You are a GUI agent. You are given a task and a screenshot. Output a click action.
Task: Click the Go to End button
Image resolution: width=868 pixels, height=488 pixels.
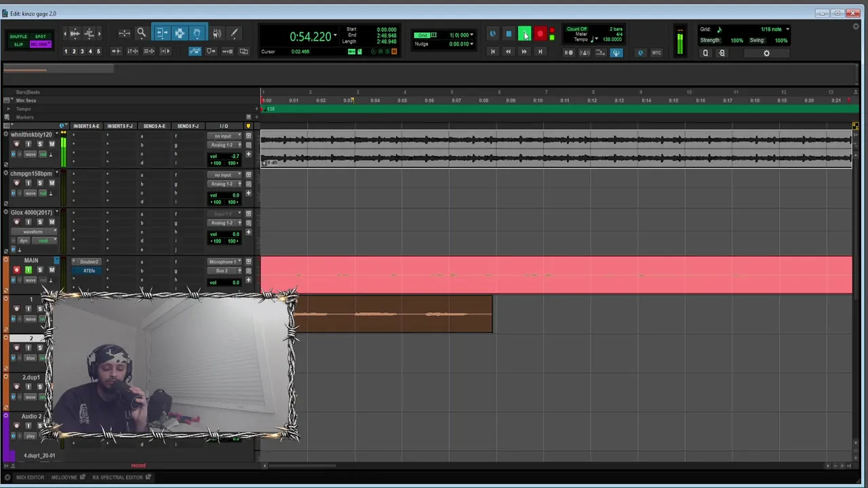point(540,52)
